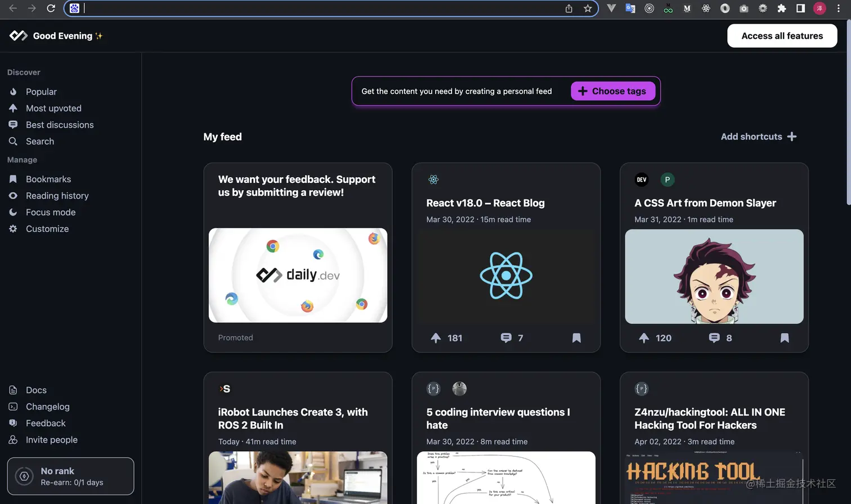Click source icon on iRobot post
Image resolution: width=851 pixels, height=504 pixels.
click(x=225, y=389)
